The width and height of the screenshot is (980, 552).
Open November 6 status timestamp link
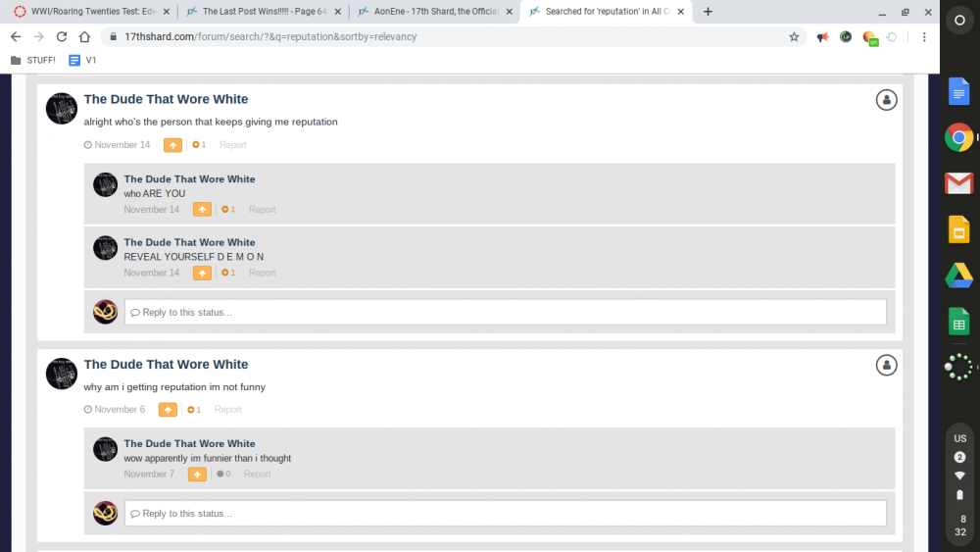115,410
